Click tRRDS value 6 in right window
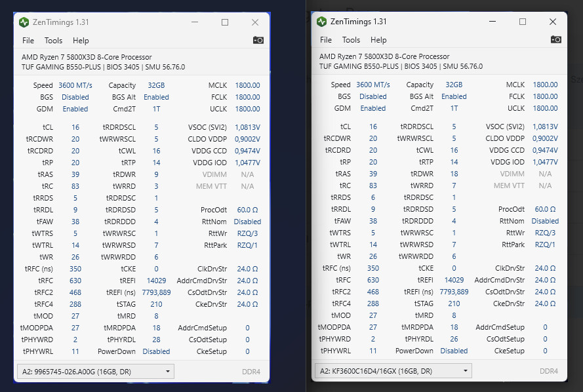 (373, 197)
